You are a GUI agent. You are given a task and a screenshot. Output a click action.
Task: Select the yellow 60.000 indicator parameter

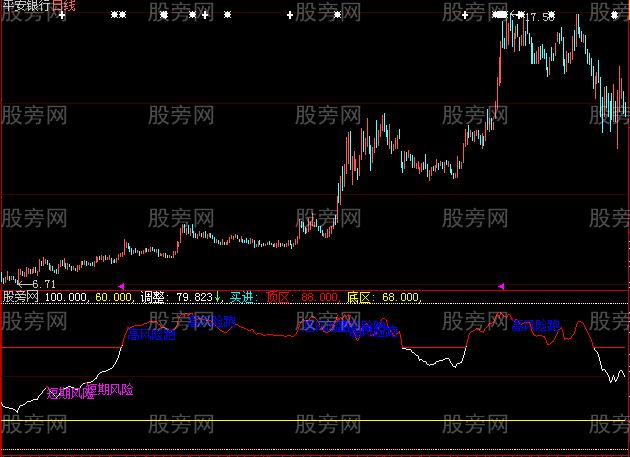point(115,297)
